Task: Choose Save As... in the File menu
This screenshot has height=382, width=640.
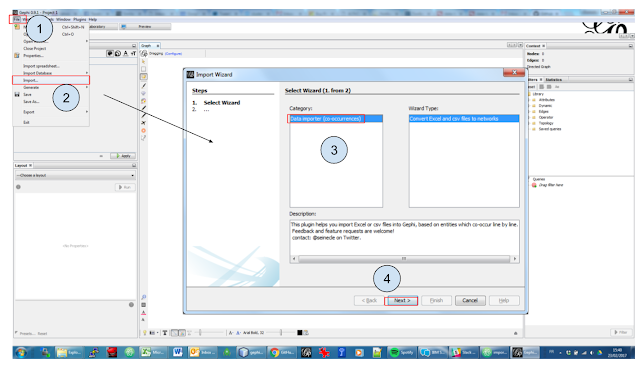Action: point(51,102)
